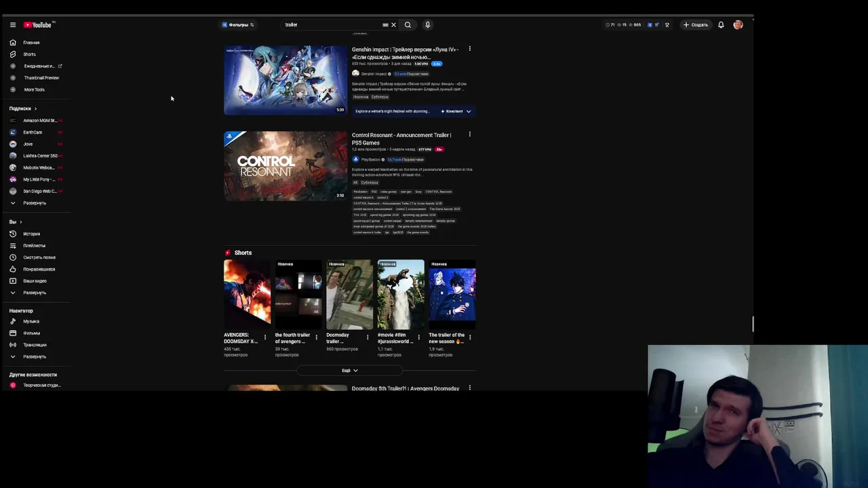868x488 pixels.
Task: Open options for the Doomsday trailer short
Action: point(368,337)
